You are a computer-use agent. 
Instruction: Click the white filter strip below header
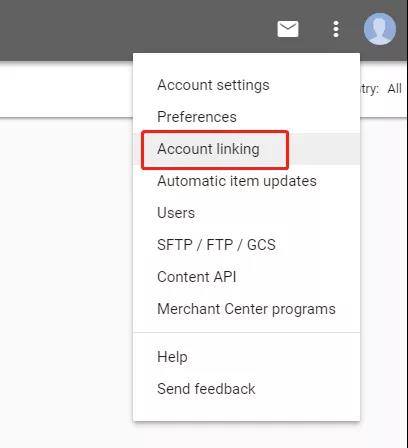point(66,89)
